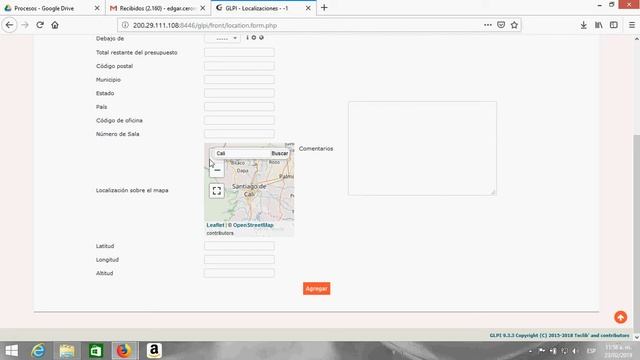Click the map search box containing Cali
640x360 pixels.
242,153
